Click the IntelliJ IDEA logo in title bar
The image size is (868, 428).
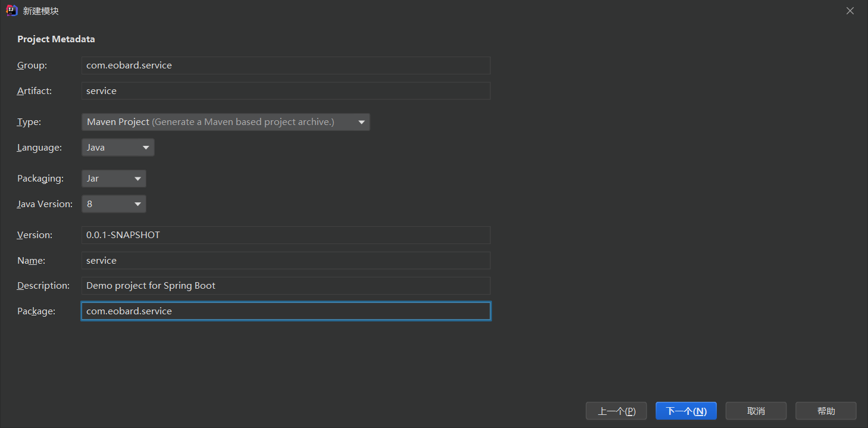point(11,11)
